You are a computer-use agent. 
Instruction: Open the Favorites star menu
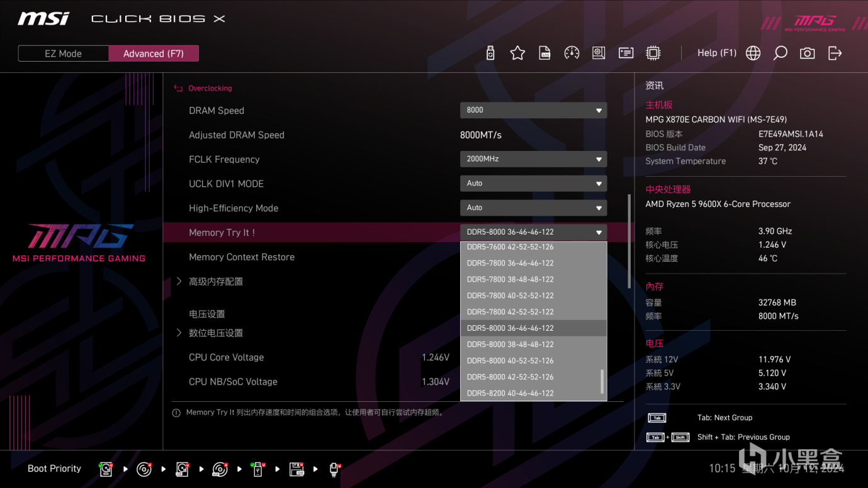pos(517,53)
